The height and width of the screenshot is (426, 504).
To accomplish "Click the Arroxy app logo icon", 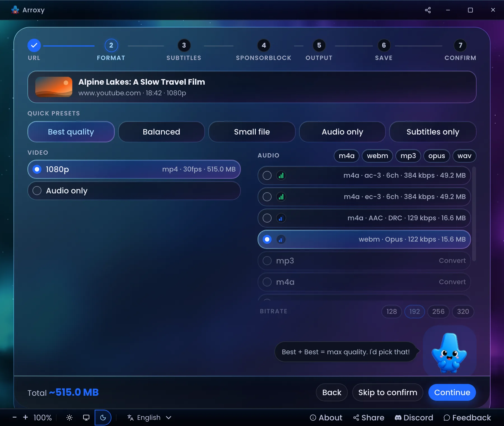I will (x=15, y=10).
